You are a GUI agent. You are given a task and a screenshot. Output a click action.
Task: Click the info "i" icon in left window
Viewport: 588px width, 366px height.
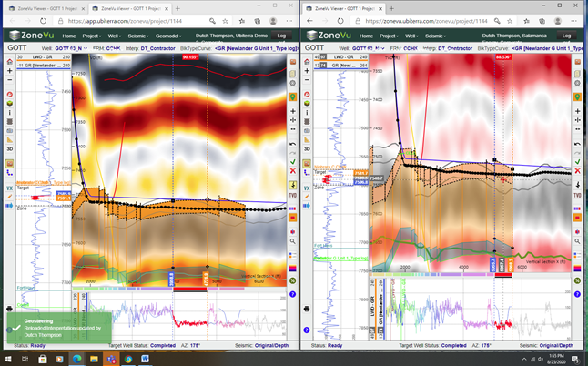point(10,112)
